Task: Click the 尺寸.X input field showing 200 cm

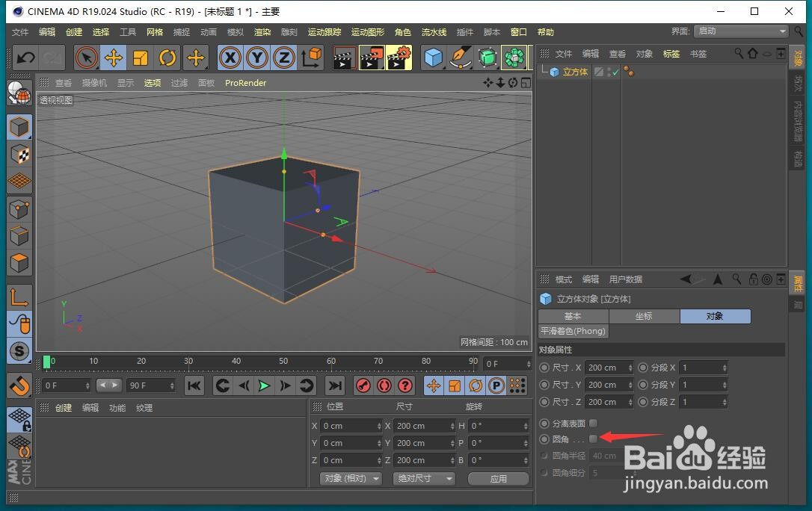Action: [606, 367]
